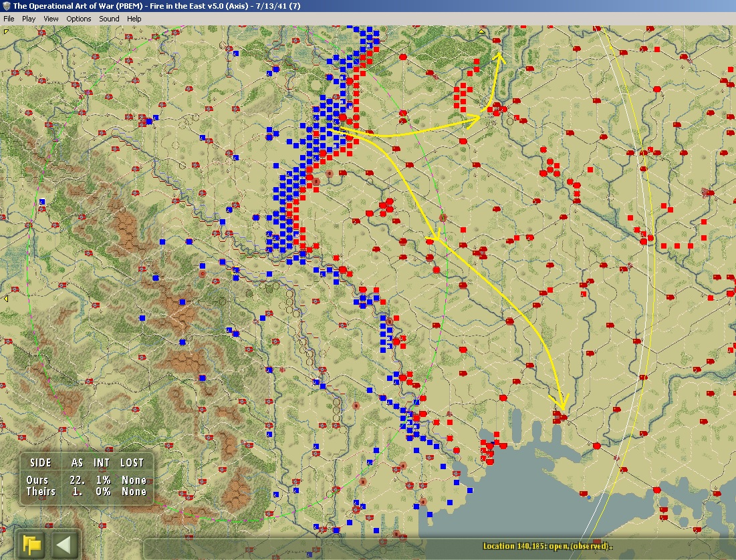Open the File menu
Viewport: 736px width, 560px height.
click(9, 19)
